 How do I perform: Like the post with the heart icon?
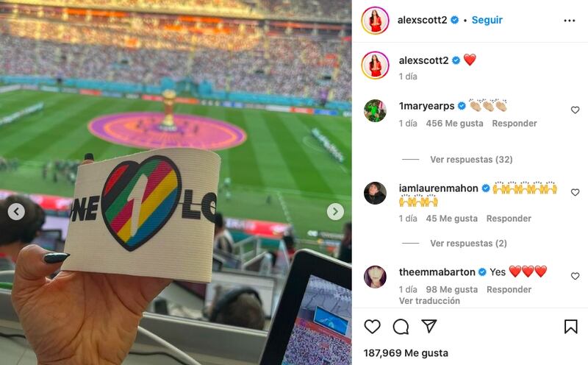(x=372, y=327)
